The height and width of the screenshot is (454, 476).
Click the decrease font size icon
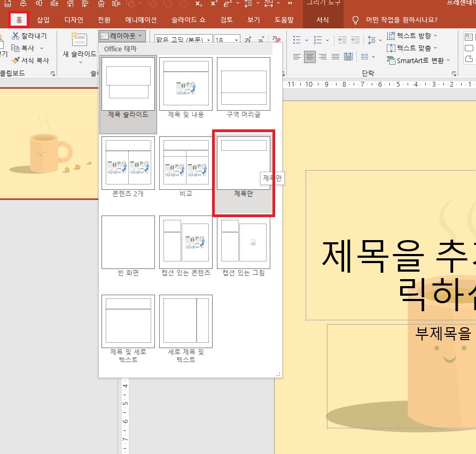coord(261,40)
